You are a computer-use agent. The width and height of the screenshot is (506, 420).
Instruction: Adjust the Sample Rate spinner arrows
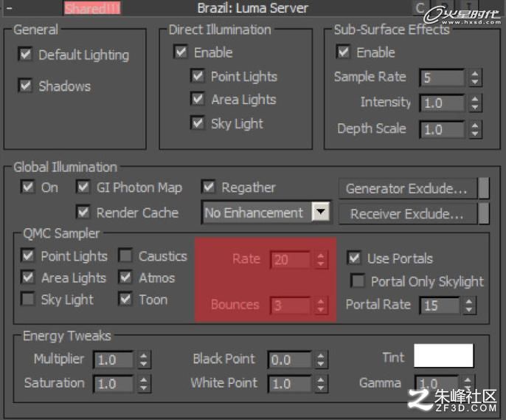(x=475, y=78)
